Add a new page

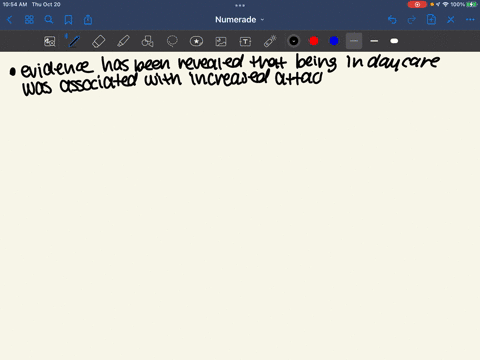pyautogui.click(x=431, y=20)
